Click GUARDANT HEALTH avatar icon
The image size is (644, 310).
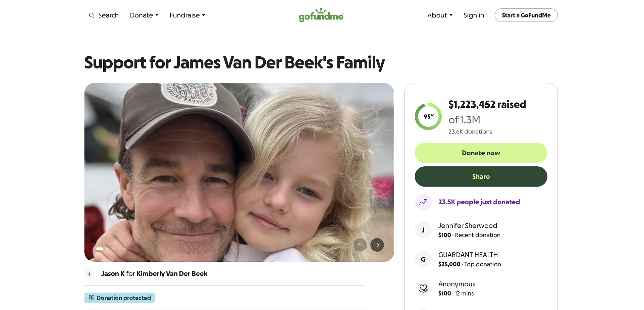[x=423, y=259]
